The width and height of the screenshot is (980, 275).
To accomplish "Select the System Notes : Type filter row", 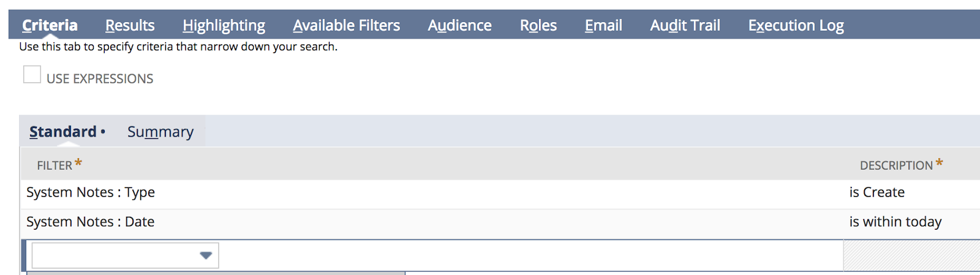I will point(91,192).
